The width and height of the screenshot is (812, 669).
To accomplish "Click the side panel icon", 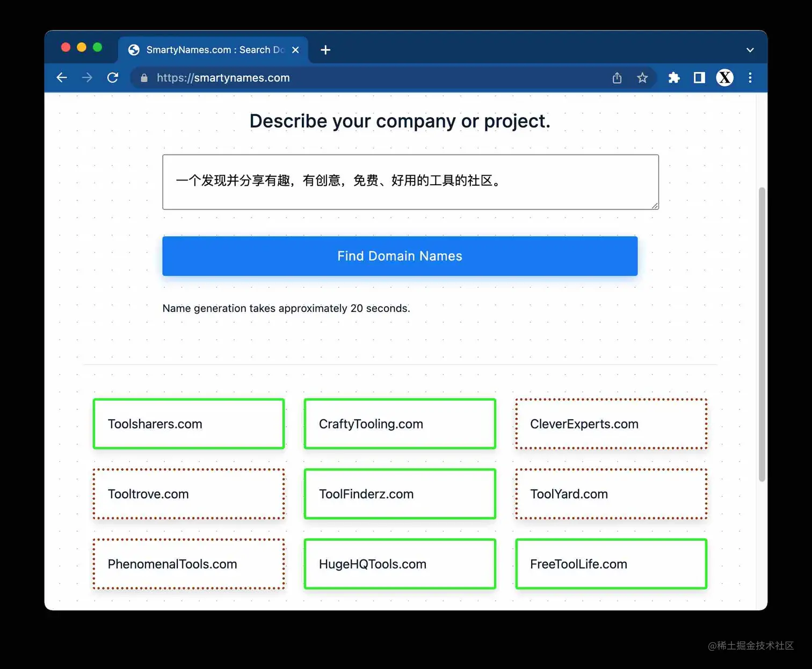I will coord(699,77).
